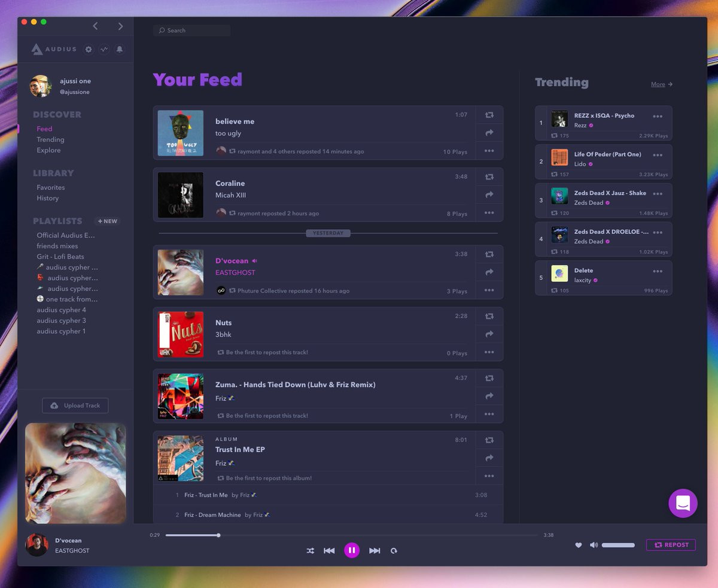Share the track 'D'vocean'

pyautogui.click(x=489, y=272)
